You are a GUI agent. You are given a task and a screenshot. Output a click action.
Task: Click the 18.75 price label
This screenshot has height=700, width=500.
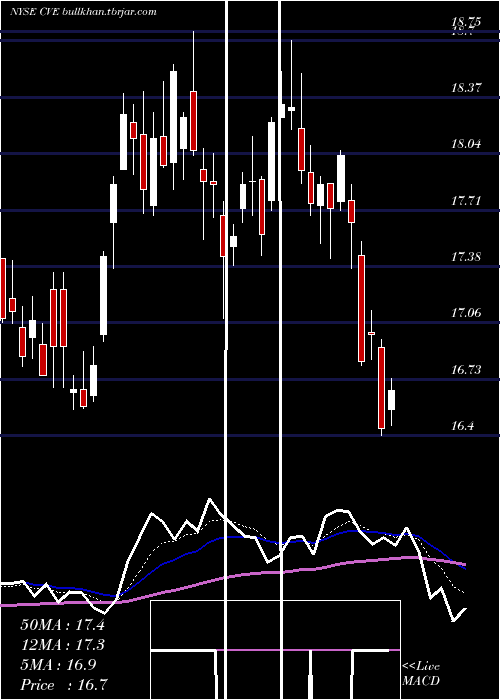(466, 21)
